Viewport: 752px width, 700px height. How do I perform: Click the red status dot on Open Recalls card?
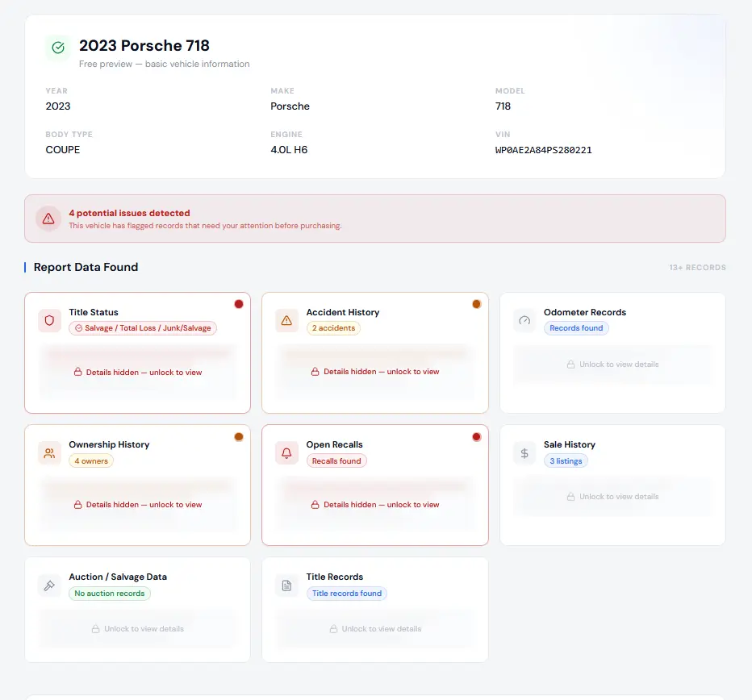click(x=476, y=437)
